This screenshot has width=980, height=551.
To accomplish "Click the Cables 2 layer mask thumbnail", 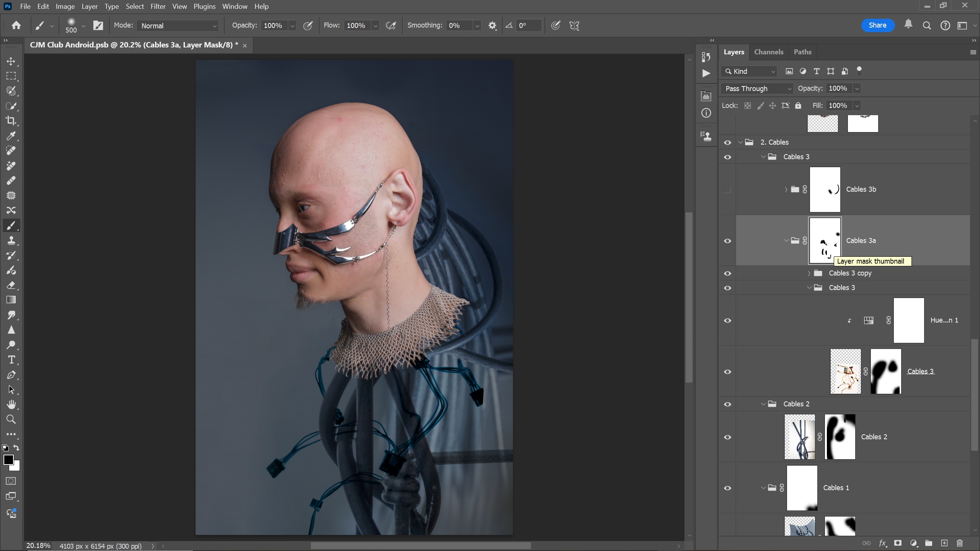I will (x=840, y=437).
